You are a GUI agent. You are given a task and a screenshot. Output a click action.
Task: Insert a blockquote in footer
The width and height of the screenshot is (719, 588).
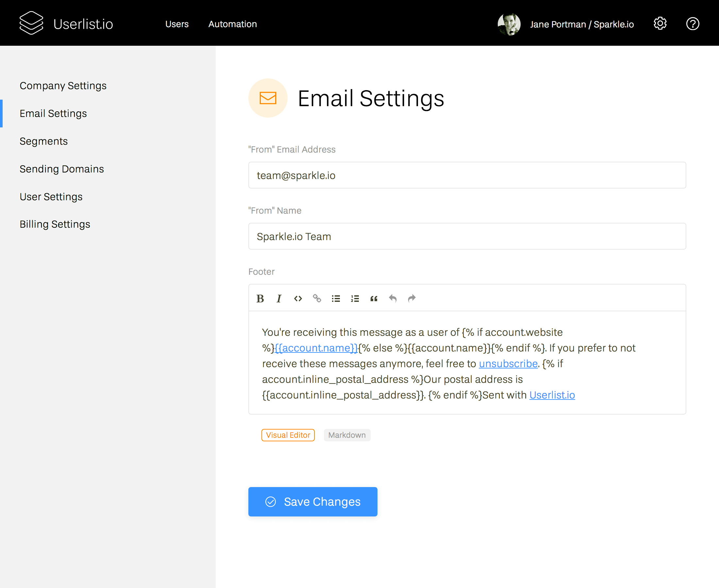(374, 298)
